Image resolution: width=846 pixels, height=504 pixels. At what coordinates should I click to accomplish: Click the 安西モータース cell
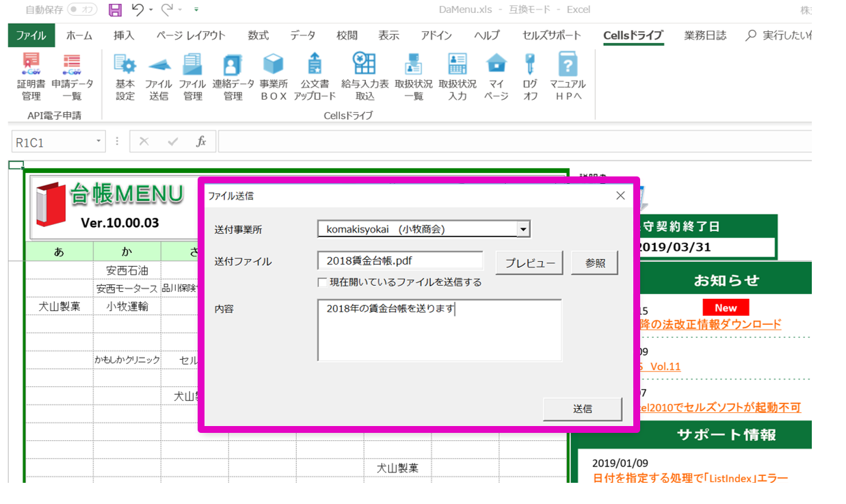pyautogui.click(x=127, y=289)
